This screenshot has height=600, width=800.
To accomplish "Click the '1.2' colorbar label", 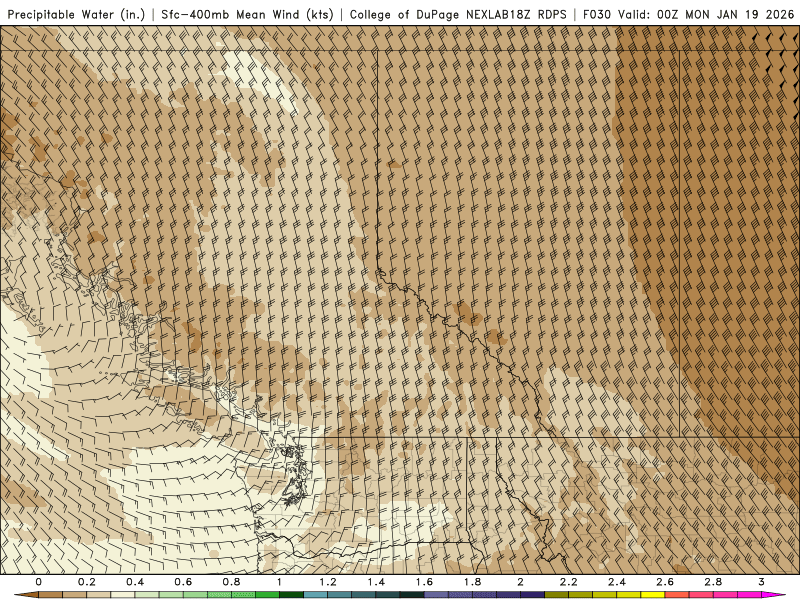I will [328, 582].
